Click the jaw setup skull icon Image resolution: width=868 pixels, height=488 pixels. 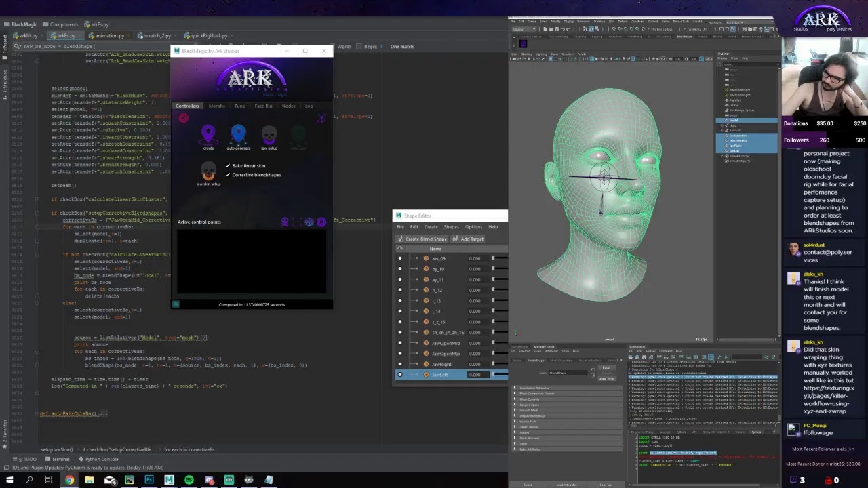click(269, 135)
